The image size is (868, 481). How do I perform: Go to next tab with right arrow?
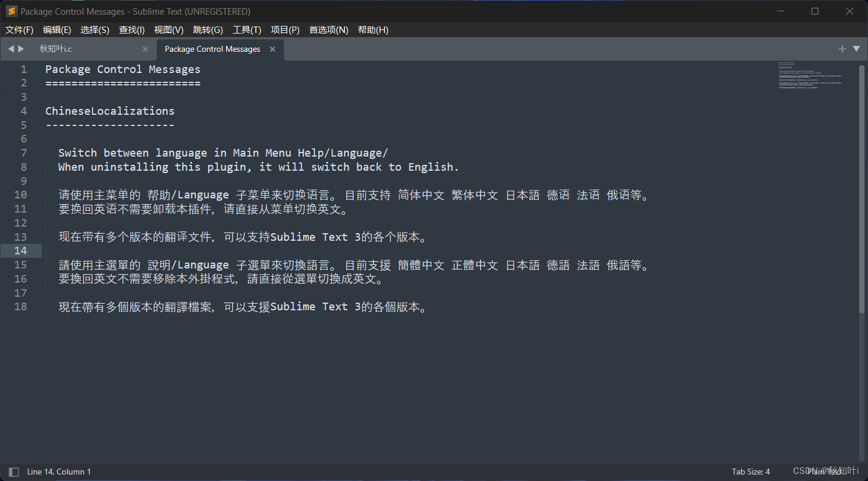(21, 49)
